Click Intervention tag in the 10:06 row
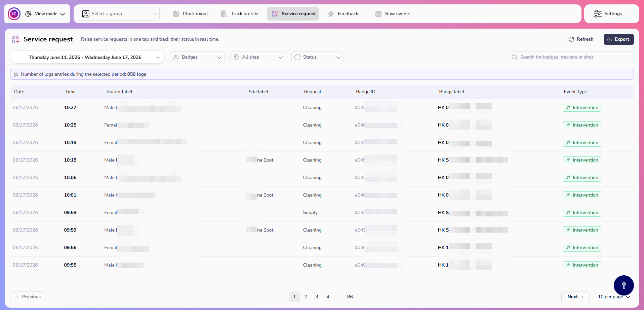Screen dimensions: 644x310 pos(582,178)
